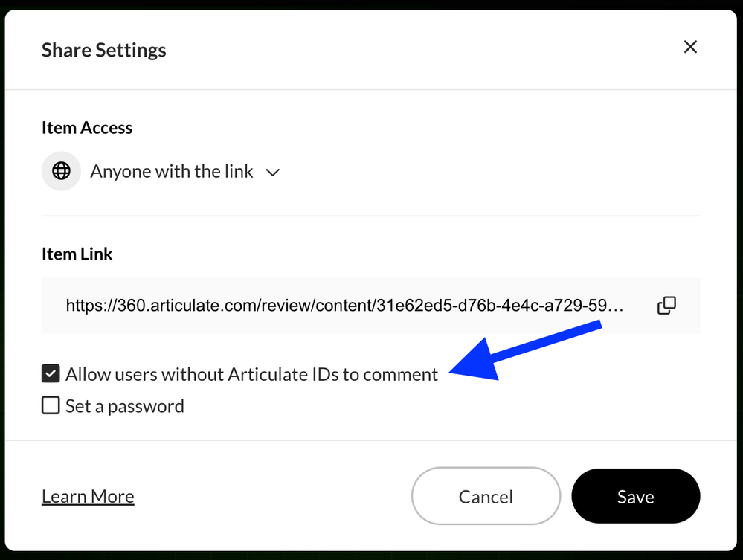Uncheck Allow users without Articulate IDs checkbox
The height and width of the screenshot is (560, 743).
[x=51, y=373]
